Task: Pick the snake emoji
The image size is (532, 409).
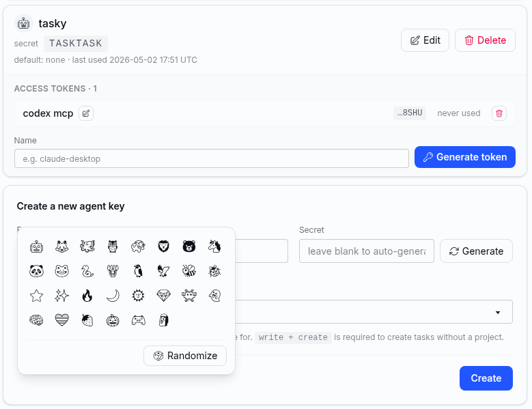Action: point(87,271)
